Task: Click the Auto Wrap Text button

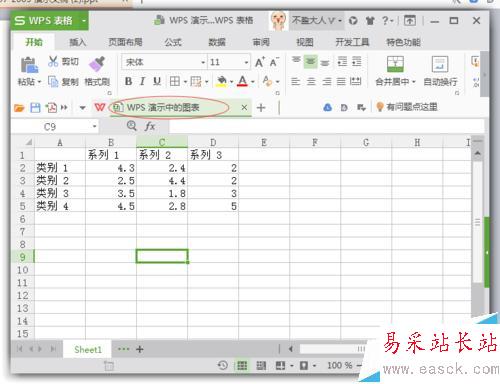Action: pos(440,71)
